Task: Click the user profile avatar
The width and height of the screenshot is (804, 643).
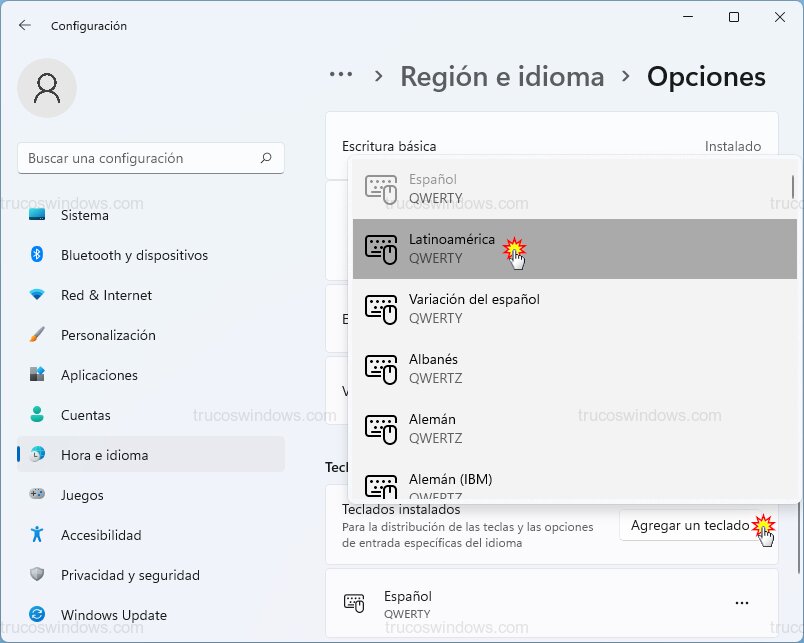Action: click(47, 88)
